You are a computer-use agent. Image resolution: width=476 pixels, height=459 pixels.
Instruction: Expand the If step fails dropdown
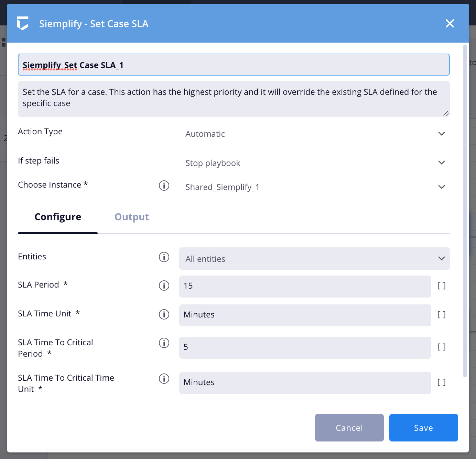442,163
